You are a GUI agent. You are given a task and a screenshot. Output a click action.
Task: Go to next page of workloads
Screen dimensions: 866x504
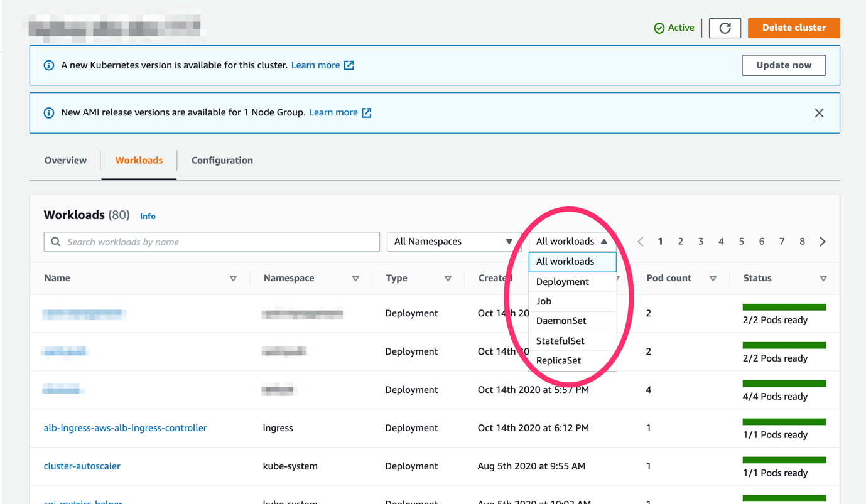[822, 242]
